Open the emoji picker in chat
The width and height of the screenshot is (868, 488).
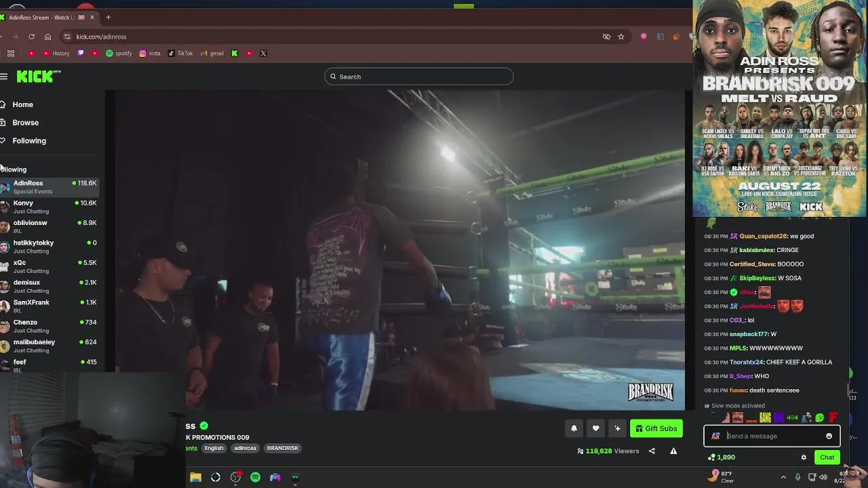[829, 436]
